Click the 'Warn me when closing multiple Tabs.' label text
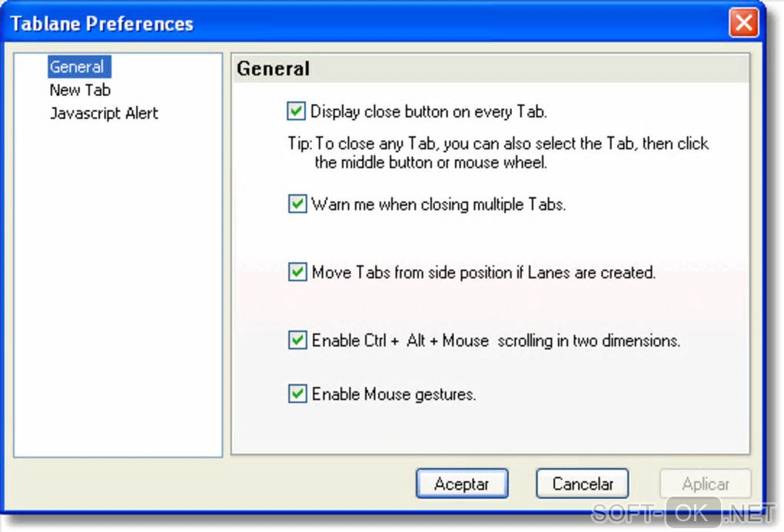 pyautogui.click(x=438, y=204)
